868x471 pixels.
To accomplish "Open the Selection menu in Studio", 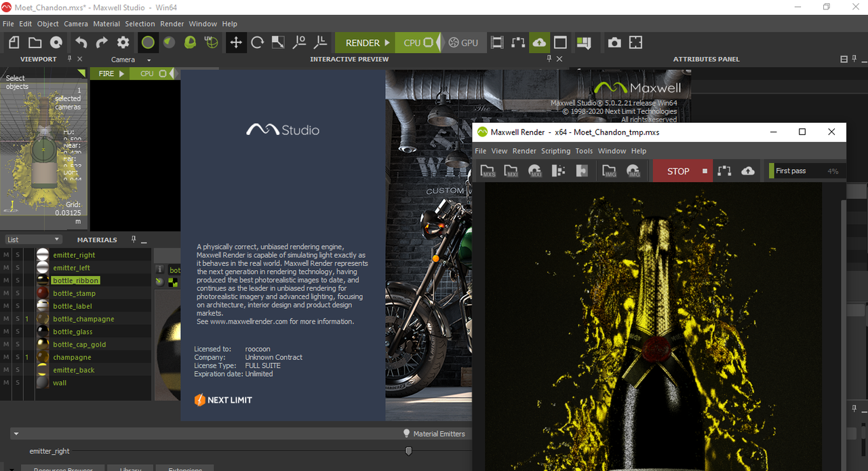I will (x=140, y=24).
